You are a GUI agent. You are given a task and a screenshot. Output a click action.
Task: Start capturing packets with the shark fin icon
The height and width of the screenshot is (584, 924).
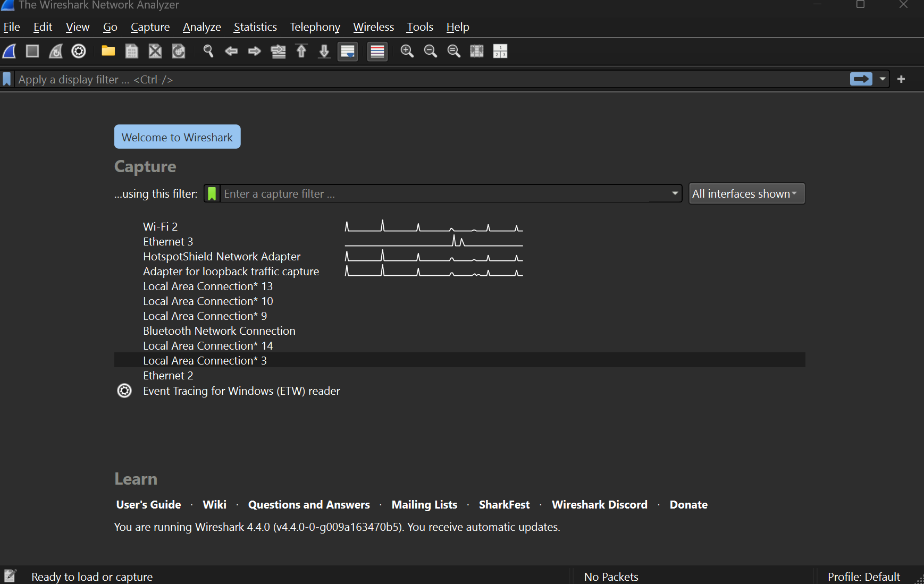tap(10, 51)
